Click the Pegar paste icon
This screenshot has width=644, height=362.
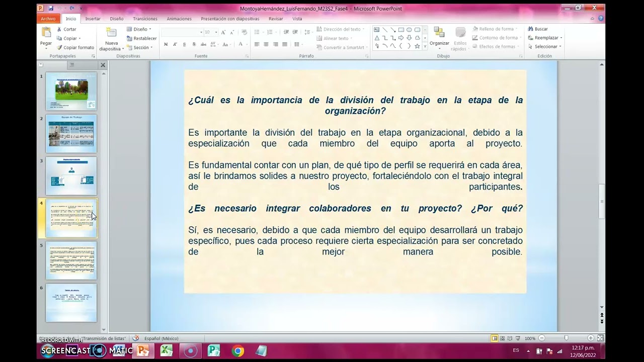tap(46, 33)
